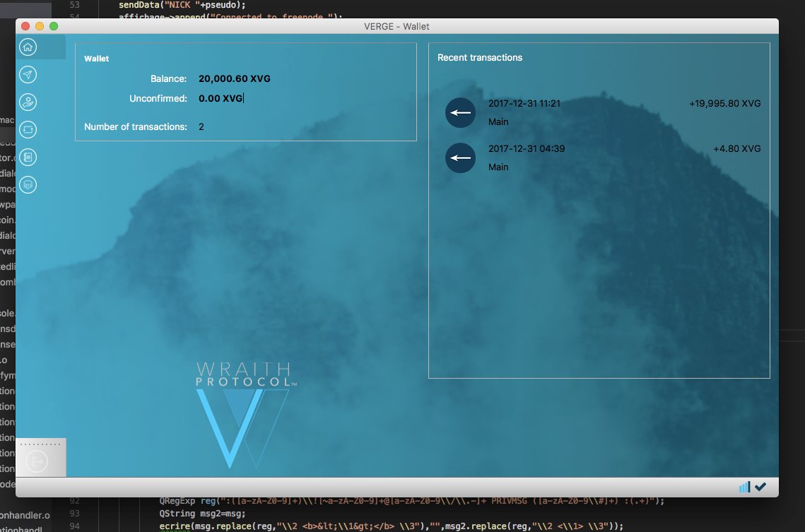Open the block explorer cube icon
The width and height of the screenshot is (805, 532).
[x=28, y=184]
